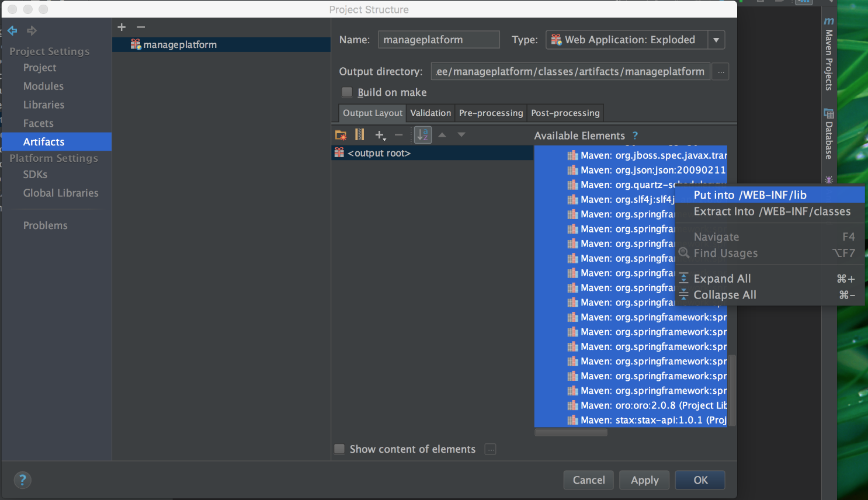Viewport: 868px width, 500px height.
Task: Browse for output directory with ellipsis button
Action: 721,72
